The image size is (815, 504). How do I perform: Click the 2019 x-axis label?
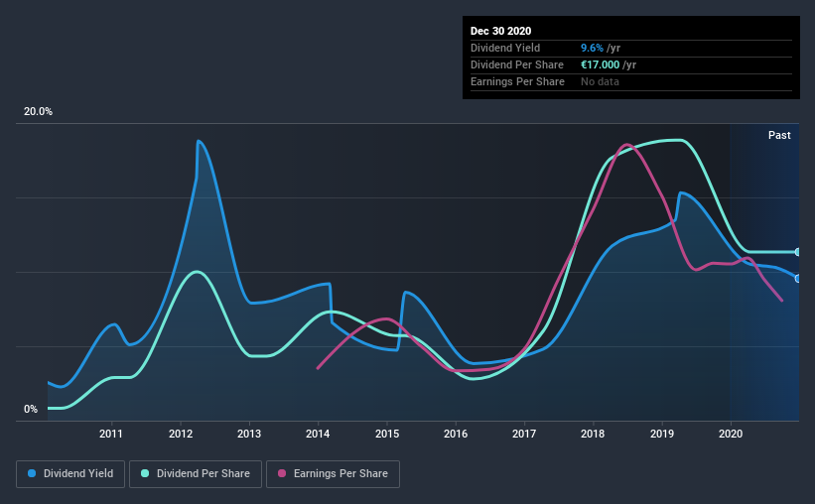(662, 434)
